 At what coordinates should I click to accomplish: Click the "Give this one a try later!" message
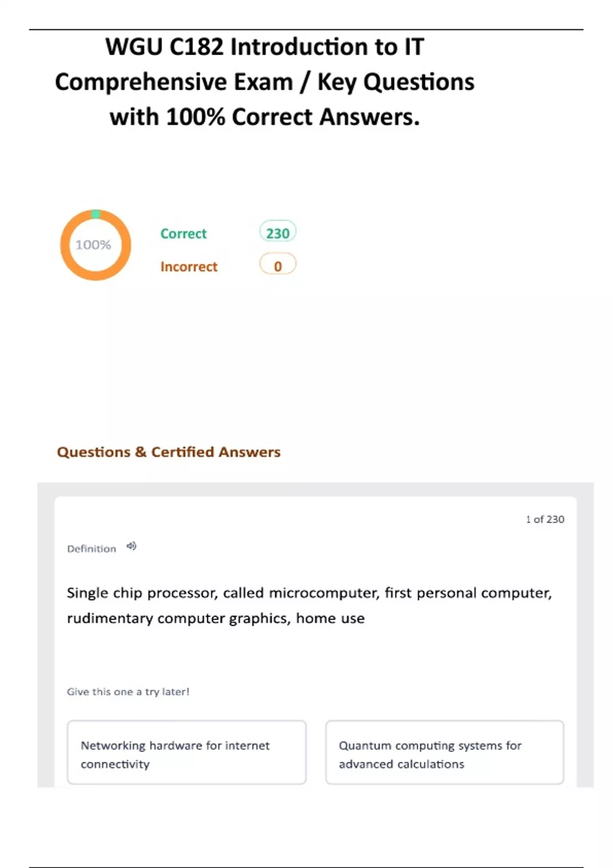[x=128, y=692]
